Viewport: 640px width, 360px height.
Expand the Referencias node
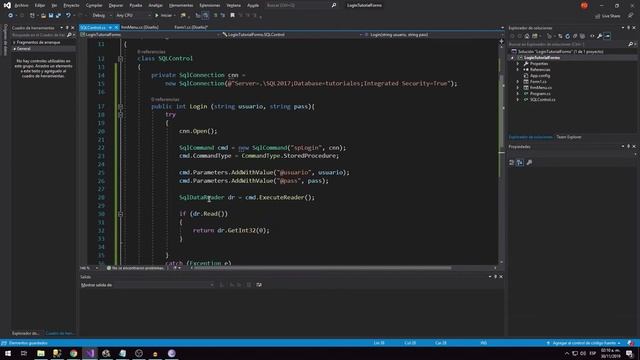(518, 70)
